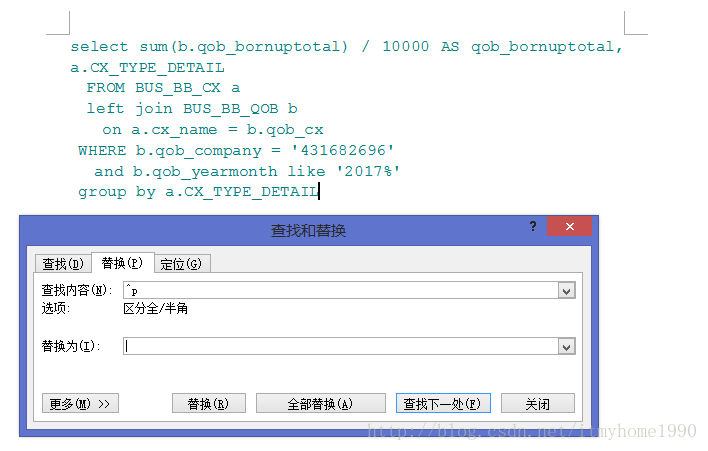This screenshot has height=451, width=708.
Task: Click the 全部替换(A) button
Action: [x=321, y=403]
